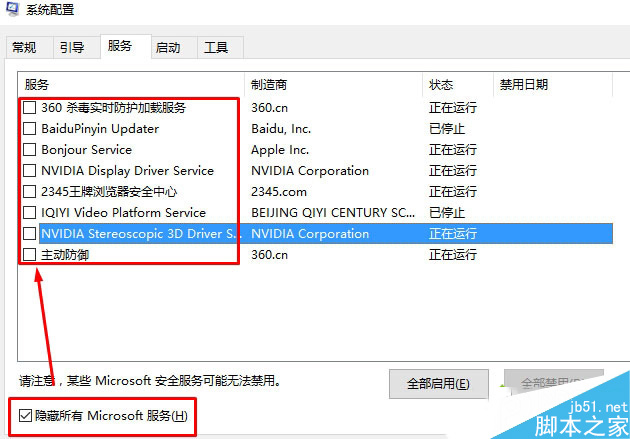630x439 pixels.
Task: Click the 状态 column header
Action: click(457, 83)
